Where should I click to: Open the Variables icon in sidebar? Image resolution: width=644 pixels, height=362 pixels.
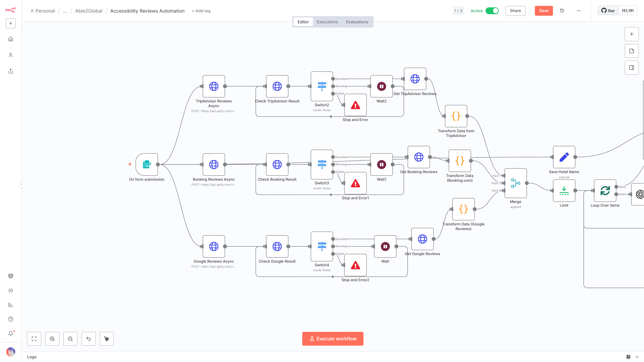(x=11, y=290)
